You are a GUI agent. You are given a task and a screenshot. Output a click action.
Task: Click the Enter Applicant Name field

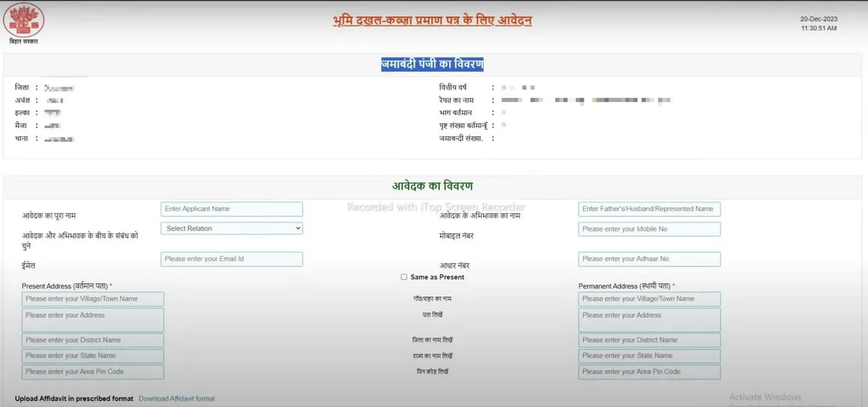pyautogui.click(x=231, y=209)
